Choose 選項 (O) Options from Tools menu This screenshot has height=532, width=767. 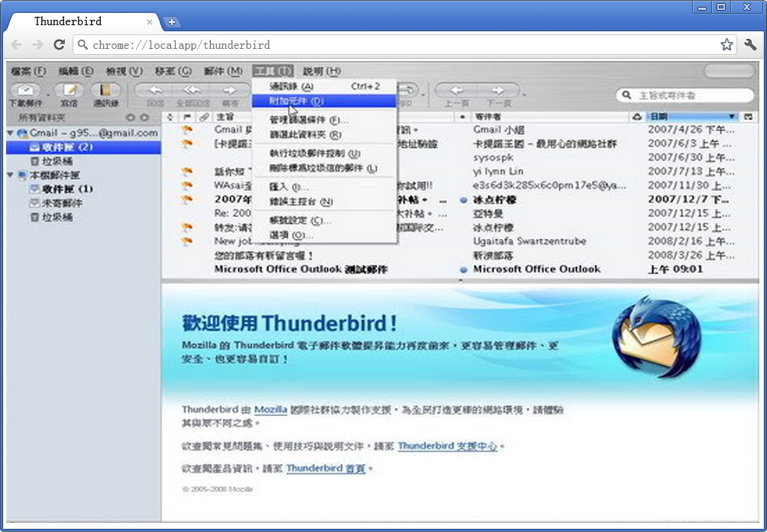pos(325,235)
